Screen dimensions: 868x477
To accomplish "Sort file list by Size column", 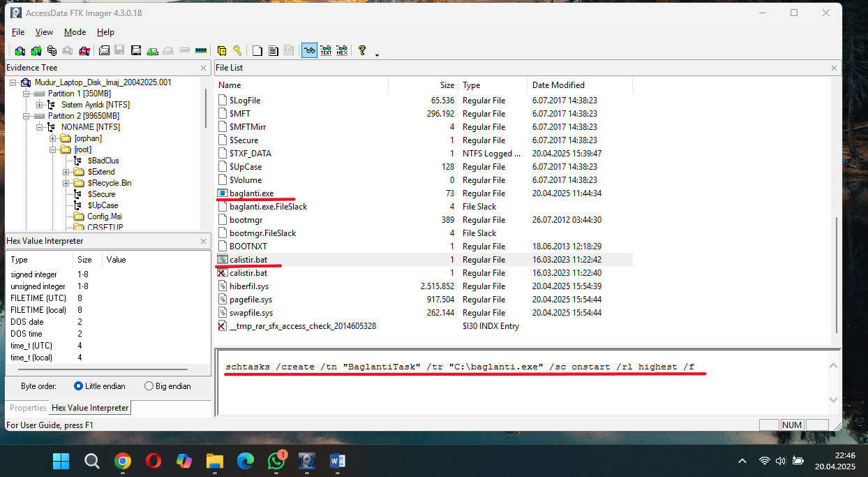I will point(423,85).
